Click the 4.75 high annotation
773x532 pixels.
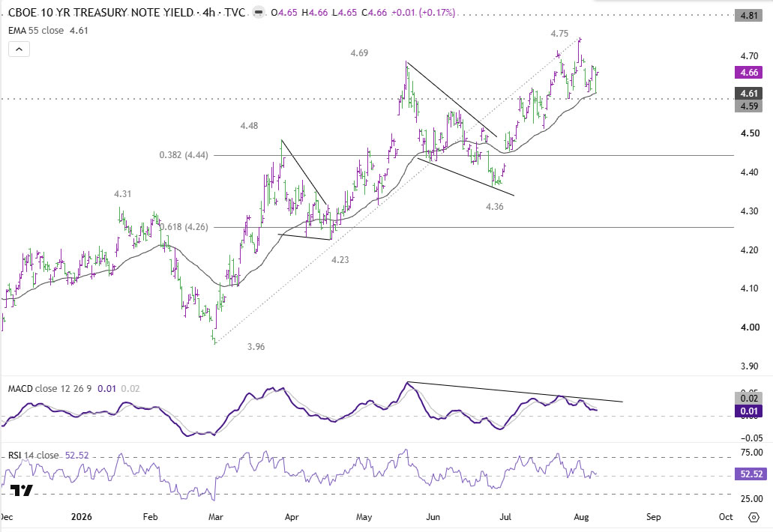tap(559, 34)
